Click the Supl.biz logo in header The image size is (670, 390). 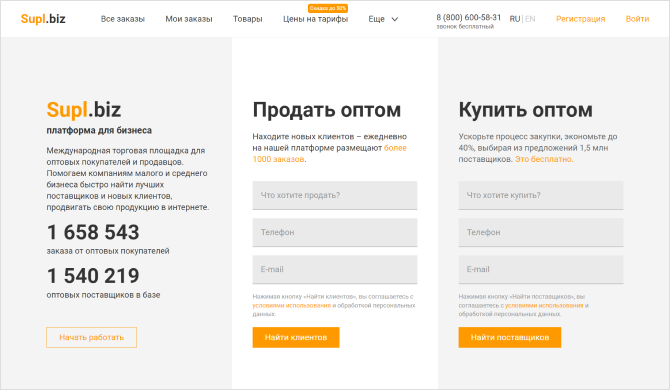point(43,19)
